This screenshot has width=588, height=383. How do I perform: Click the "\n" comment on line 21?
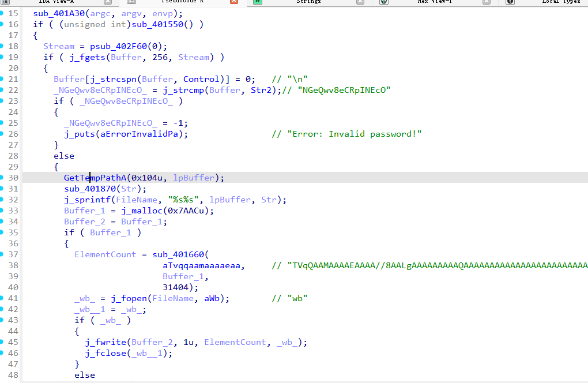pos(289,79)
